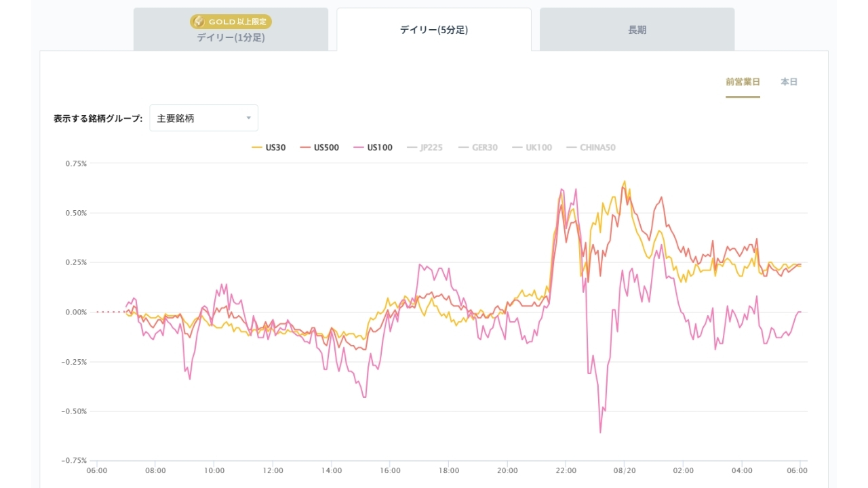Click the 22:00 x-axis time label
This screenshot has height=488, width=868.
tap(566, 470)
